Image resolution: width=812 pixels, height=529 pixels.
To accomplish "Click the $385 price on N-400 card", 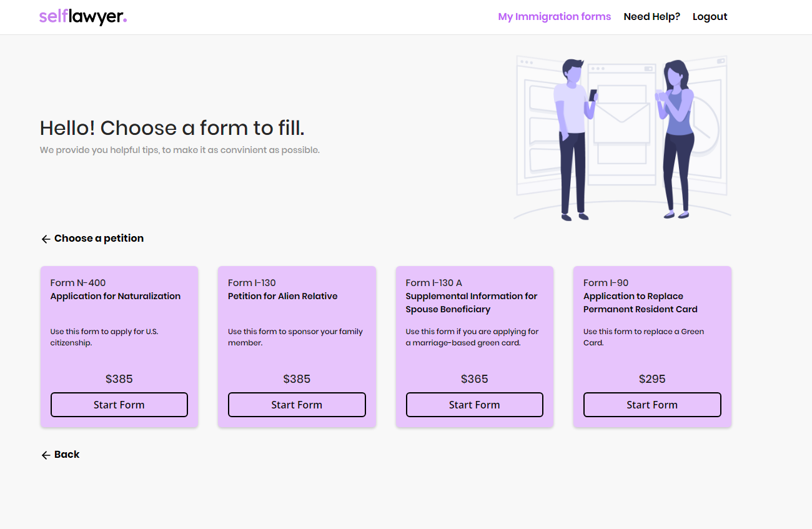I will [x=119, y=379].
